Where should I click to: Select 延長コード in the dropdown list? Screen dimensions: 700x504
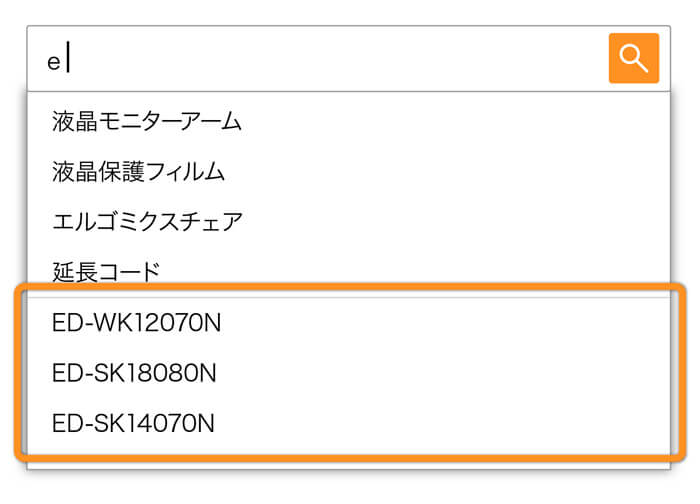(348, 271)
